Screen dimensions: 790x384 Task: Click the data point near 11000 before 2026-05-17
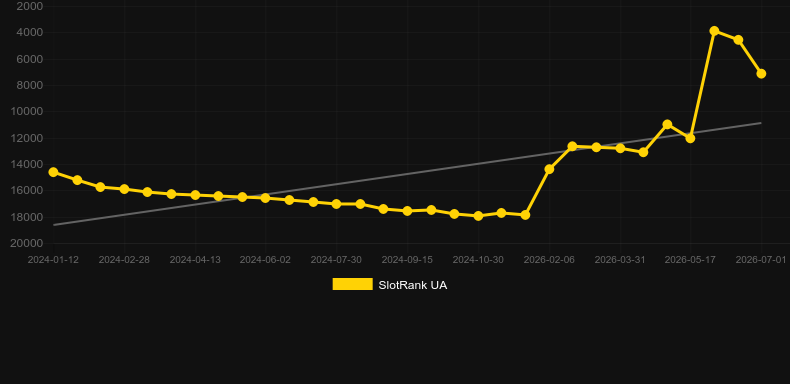point(667,124)
